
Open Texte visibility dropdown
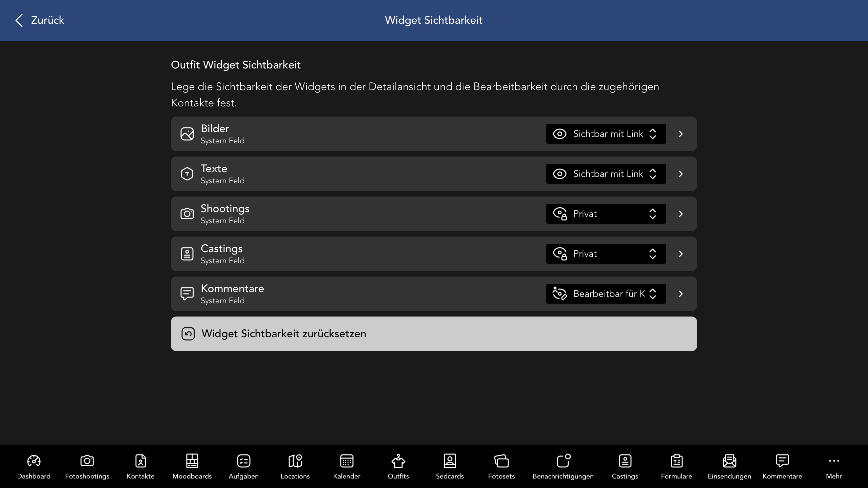pos(606,174)
